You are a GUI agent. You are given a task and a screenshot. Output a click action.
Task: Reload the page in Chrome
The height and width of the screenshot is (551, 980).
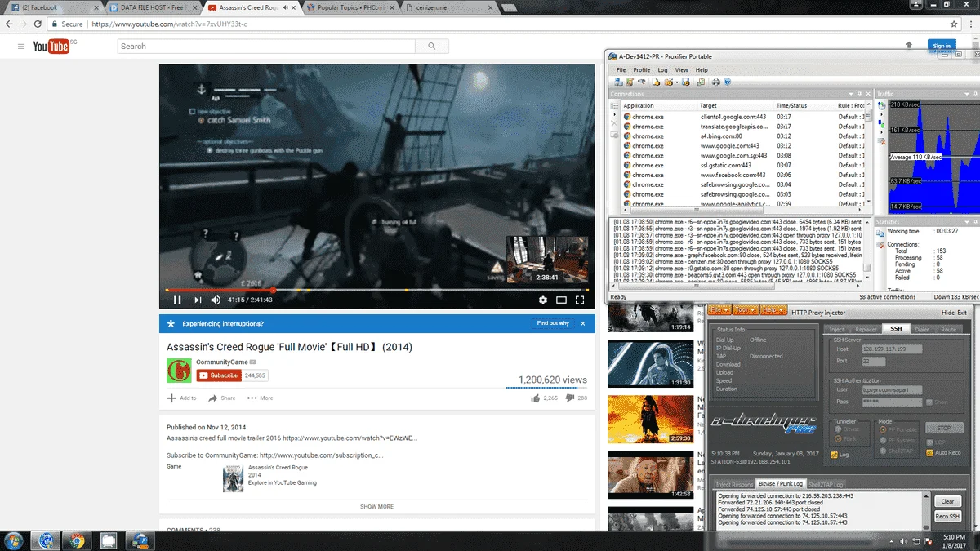38,24
